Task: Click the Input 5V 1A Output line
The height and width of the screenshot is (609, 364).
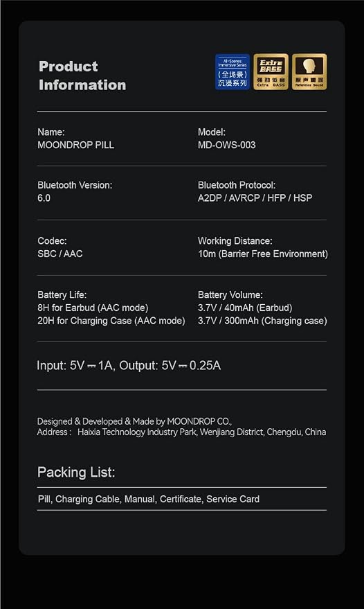Action: tap(129, 366)
